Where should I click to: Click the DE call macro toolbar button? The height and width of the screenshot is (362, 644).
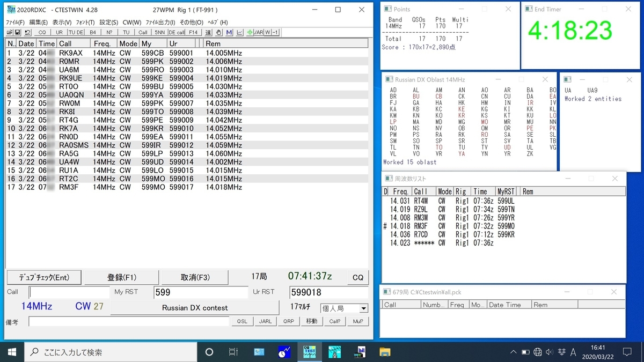coord(176,32)
